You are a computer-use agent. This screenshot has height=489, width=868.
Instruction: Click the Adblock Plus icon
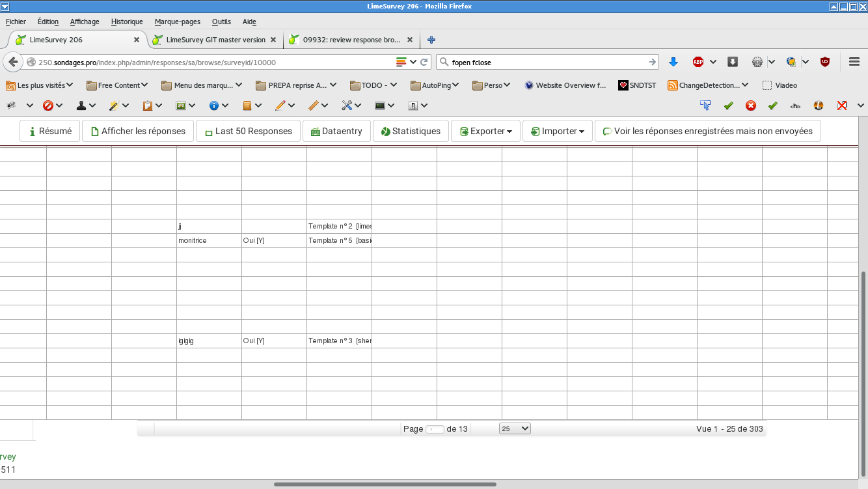(698, 62)
